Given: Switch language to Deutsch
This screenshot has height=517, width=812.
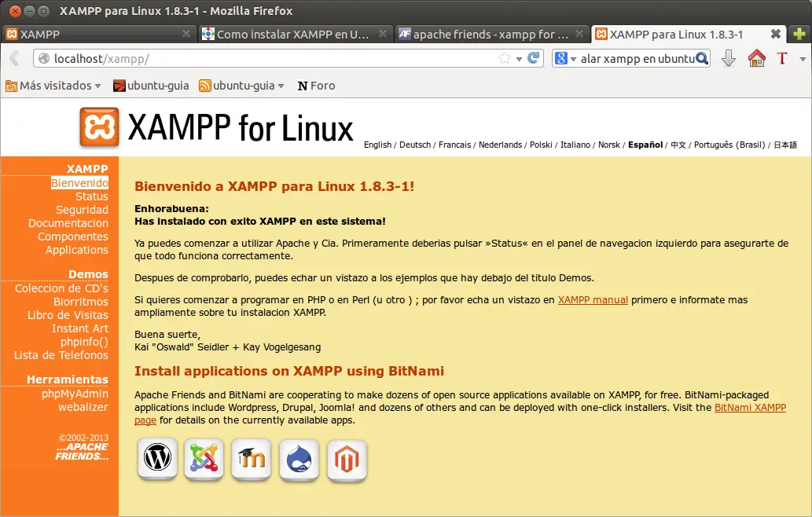Looking at the screenshot, I should 415,145.
